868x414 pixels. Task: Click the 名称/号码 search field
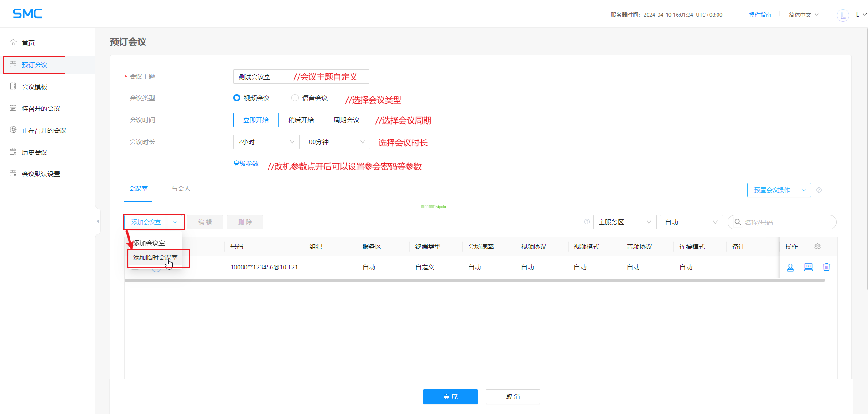tap(786, 222)
